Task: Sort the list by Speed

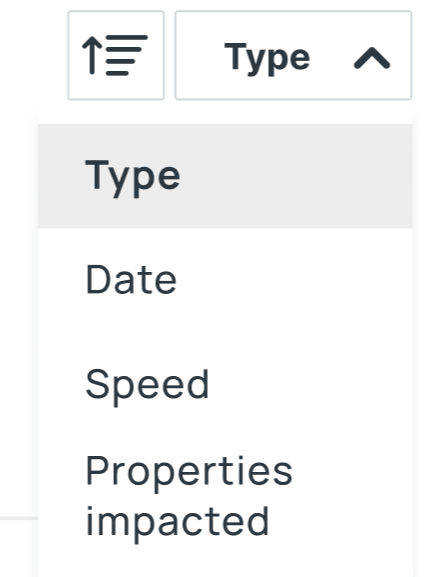Action: coord(225,385)
